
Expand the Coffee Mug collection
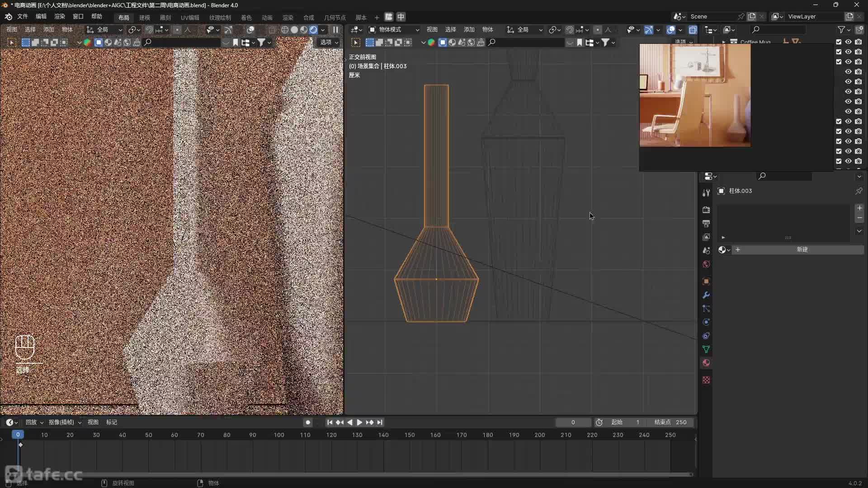coord(724,42)
